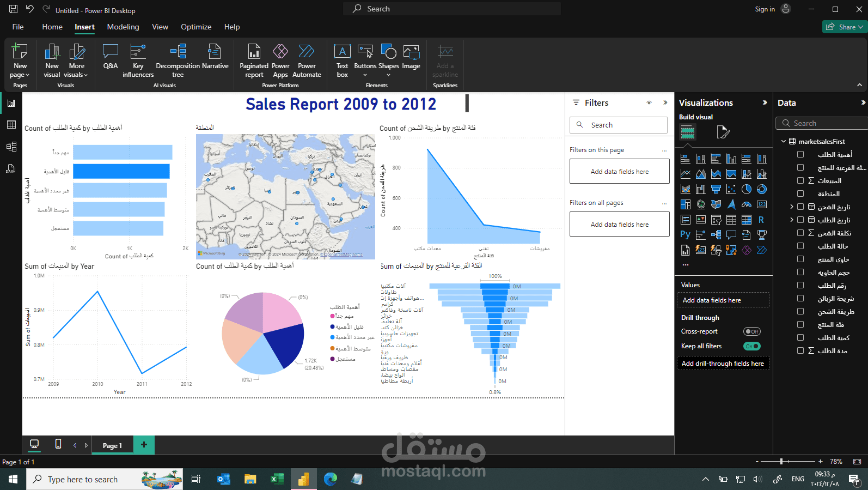Select the Pie chart visual icon
The image size is (868, 490).
(x=747, y=189)
